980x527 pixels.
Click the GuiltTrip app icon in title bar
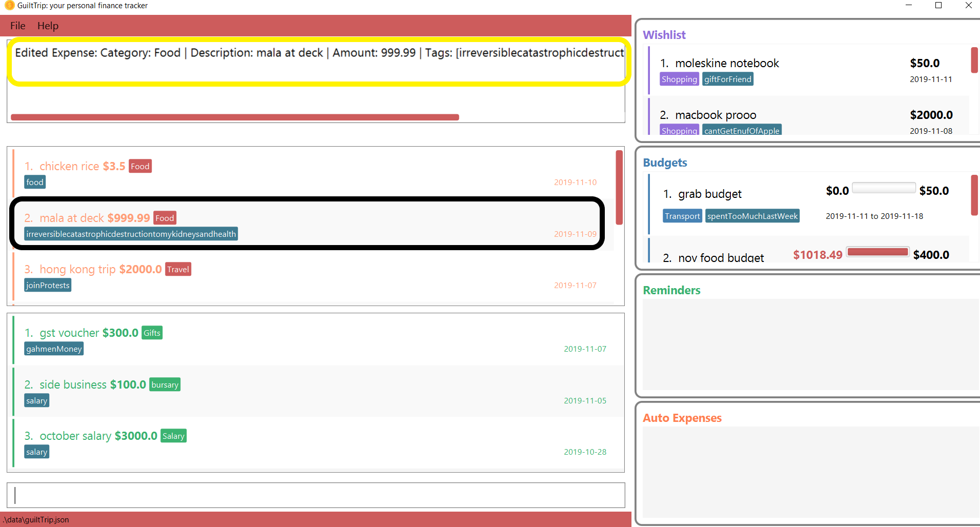coord(9,6)
